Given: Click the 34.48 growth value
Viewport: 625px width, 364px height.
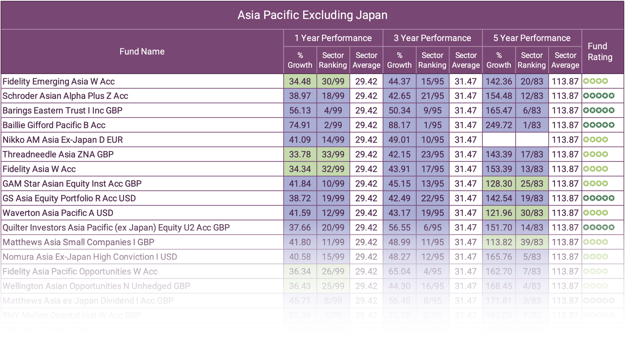Looking at the screenshot, I should point(300,81).
